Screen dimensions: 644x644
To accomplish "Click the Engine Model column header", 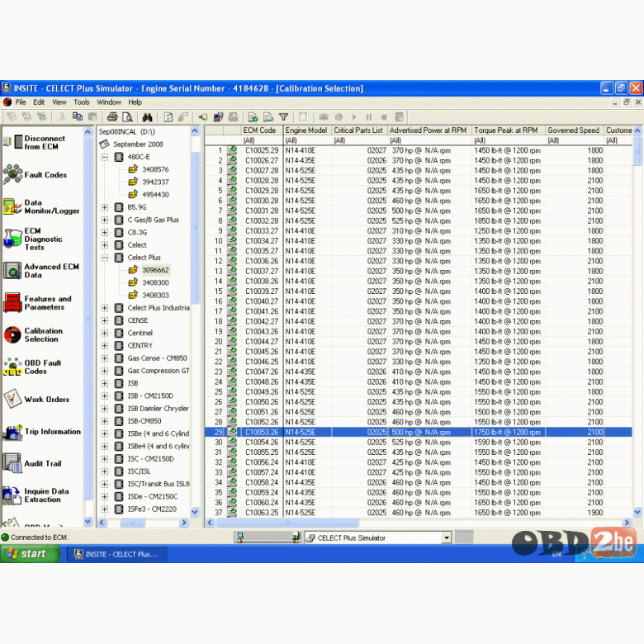I will (307, 130).
